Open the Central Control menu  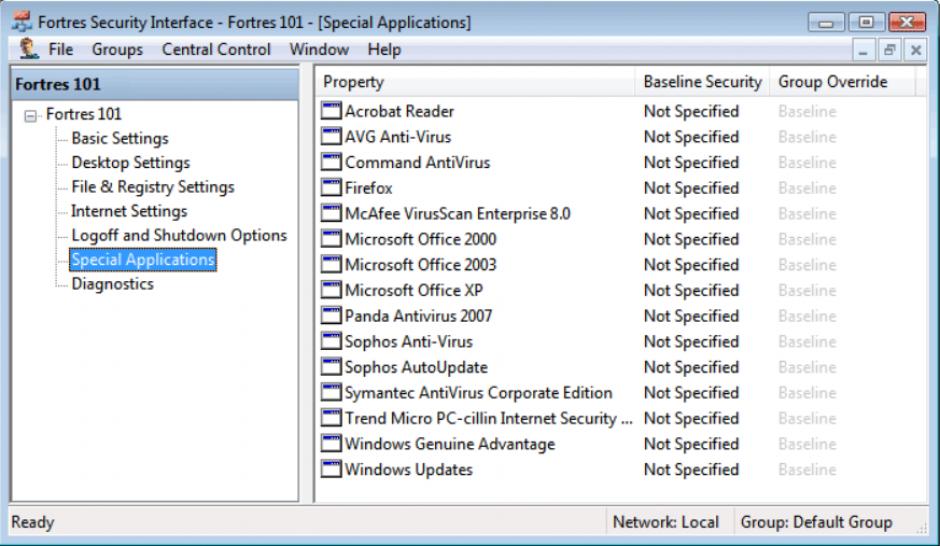tap(216, 49)
